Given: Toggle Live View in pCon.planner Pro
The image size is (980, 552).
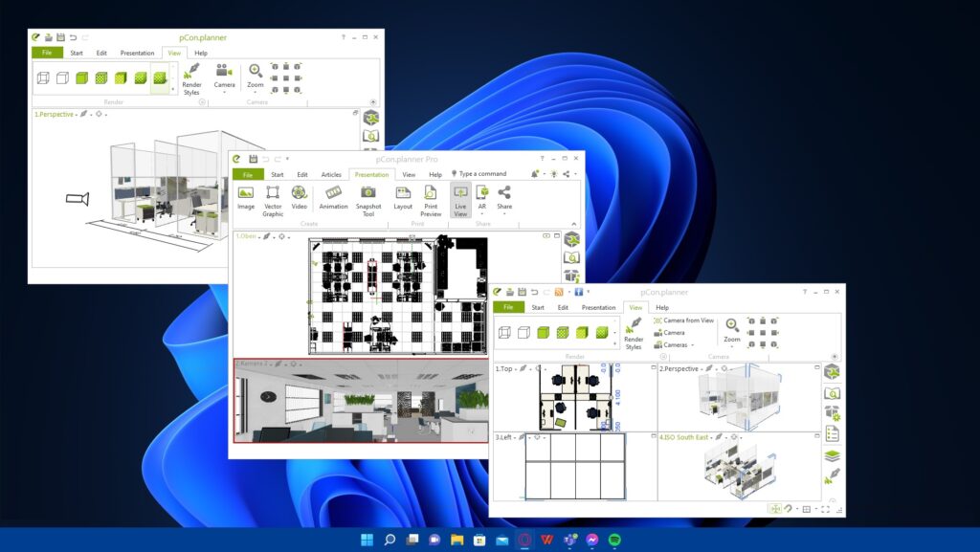Looking at the screenshot, I should tap(460, 201).
